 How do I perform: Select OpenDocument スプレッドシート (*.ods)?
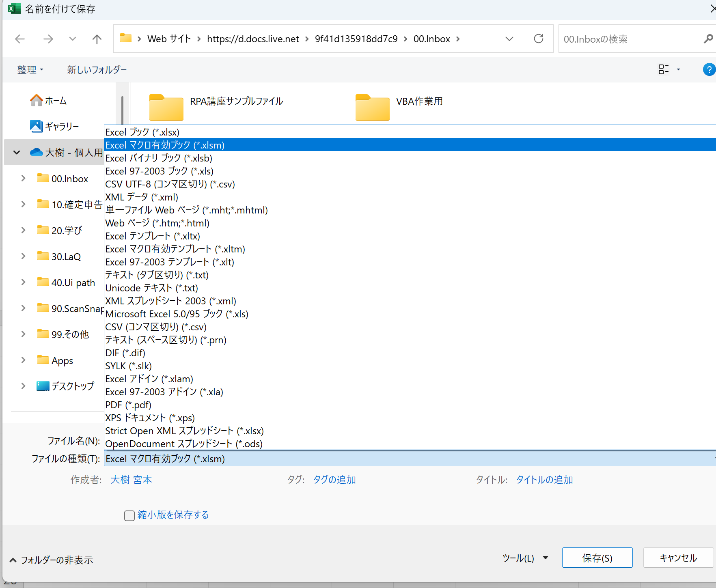[x=410, y=444]
